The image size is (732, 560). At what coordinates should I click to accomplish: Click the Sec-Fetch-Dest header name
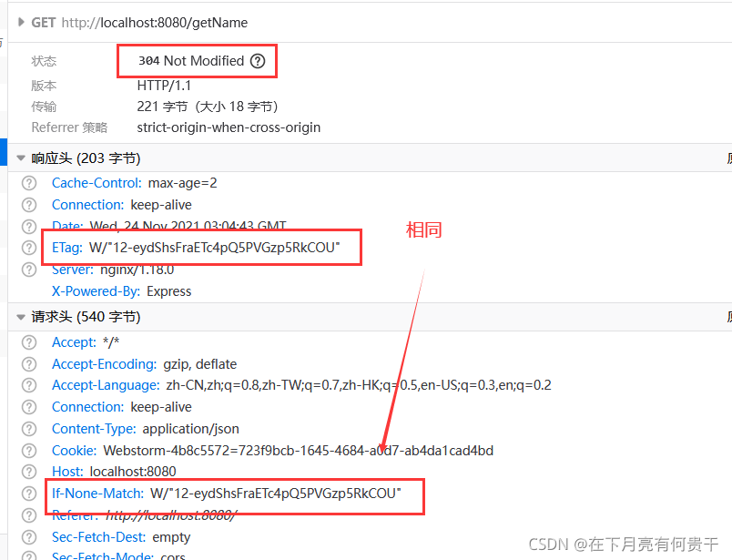point(99,537)
